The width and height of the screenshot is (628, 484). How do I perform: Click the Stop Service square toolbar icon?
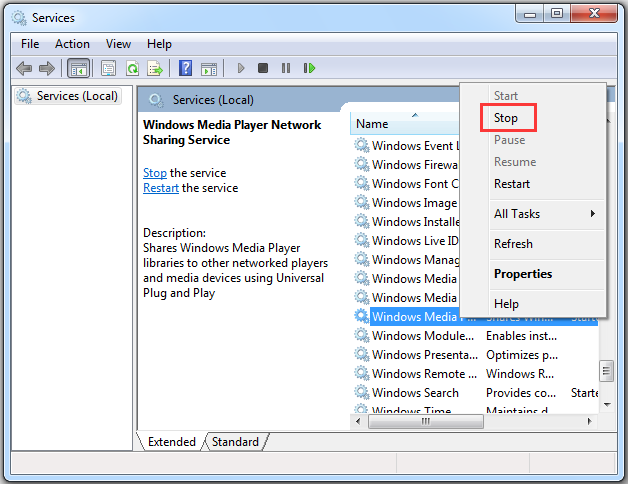(x=263, y=68)
